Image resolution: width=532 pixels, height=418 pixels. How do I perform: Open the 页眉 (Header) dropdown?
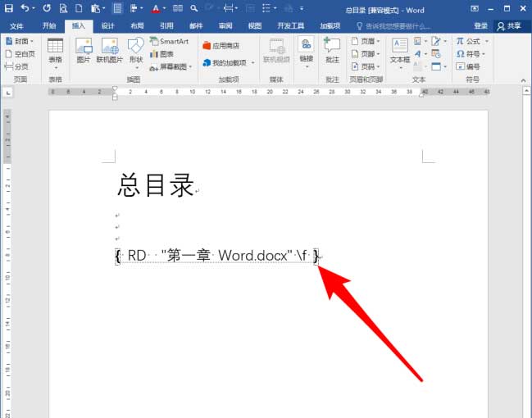pos(366,42)
